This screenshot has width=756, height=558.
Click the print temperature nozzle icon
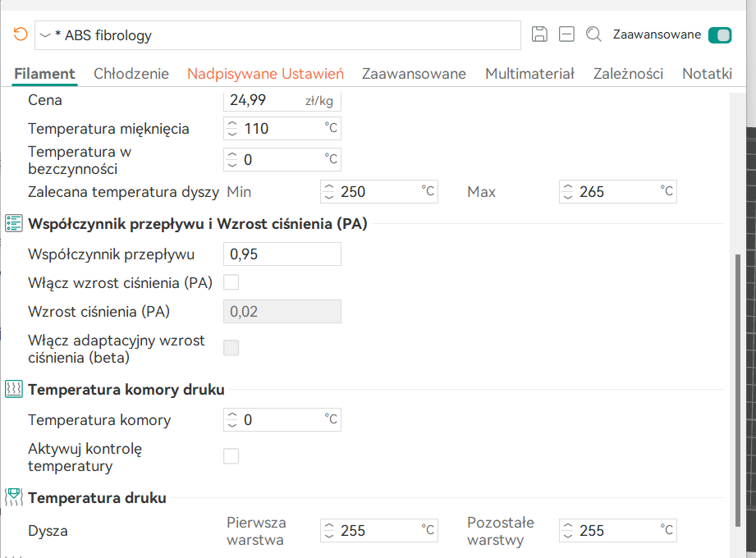pos(13,497)
